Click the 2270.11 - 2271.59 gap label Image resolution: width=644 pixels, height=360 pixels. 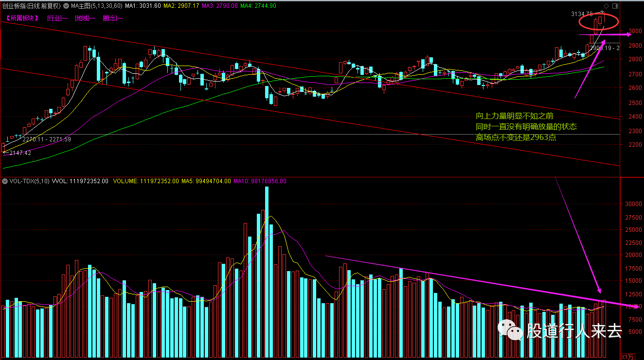point(47,139)
